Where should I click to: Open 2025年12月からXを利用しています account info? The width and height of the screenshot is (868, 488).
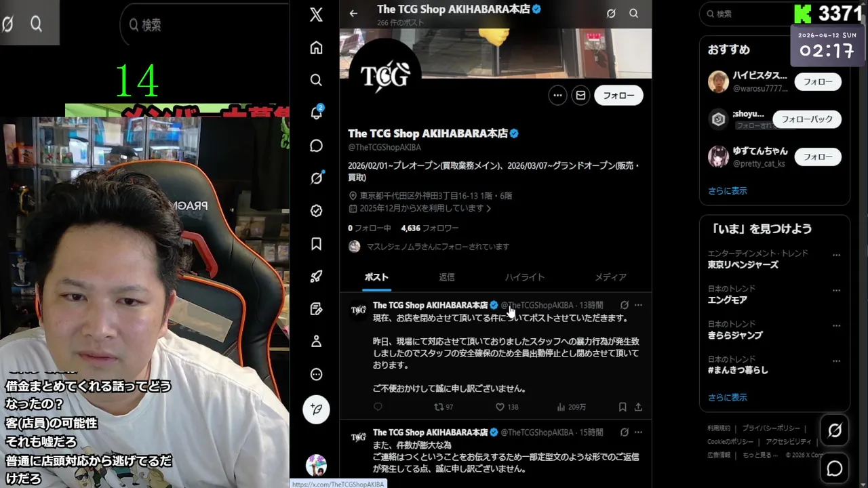[x=426, y=209]
